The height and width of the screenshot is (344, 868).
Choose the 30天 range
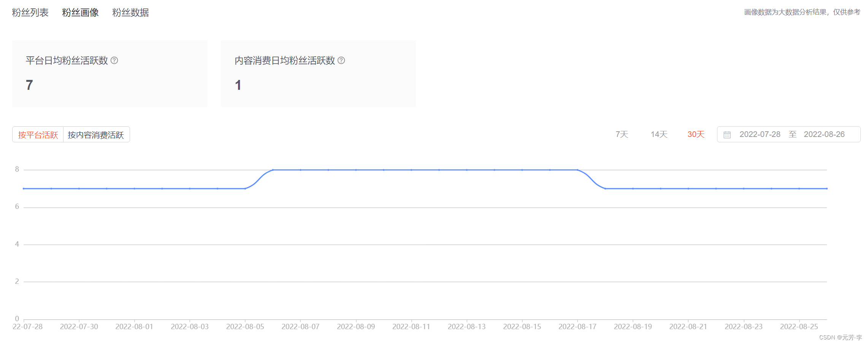pyautogui.click(x=696, y=134)
